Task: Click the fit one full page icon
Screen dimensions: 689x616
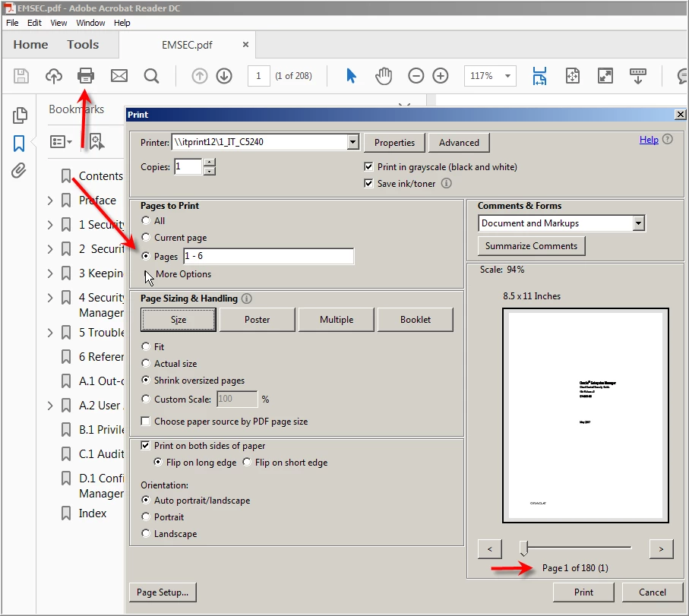Action: point(573,76)
